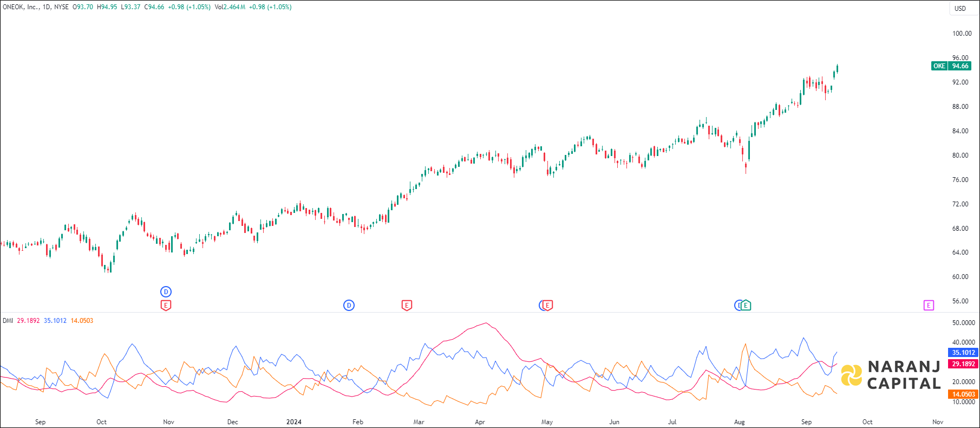Open the dividend marker in late January
Image resolution: width=980 pixels, height=428 pixels.
[349, 306]
